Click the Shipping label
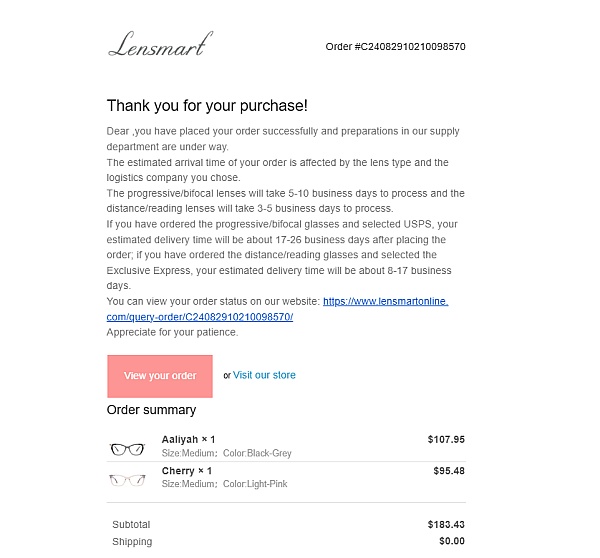The height and width of the screenshot is (558, 600). (132, 542)
